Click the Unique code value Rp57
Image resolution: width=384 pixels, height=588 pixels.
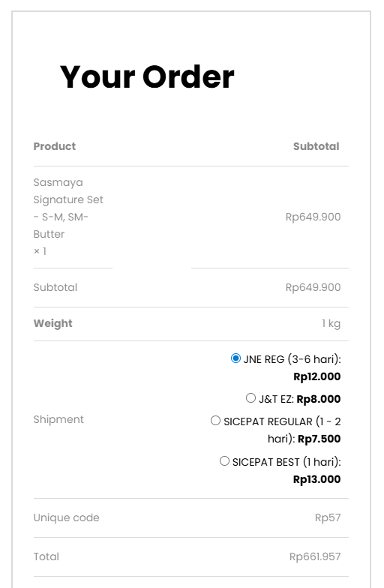click(x=328, y=517)
